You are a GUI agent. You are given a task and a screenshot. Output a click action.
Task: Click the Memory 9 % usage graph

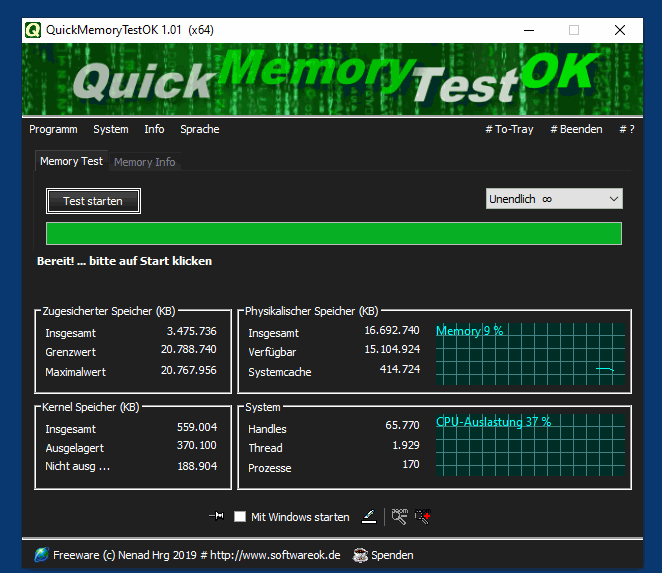[530, 354]
